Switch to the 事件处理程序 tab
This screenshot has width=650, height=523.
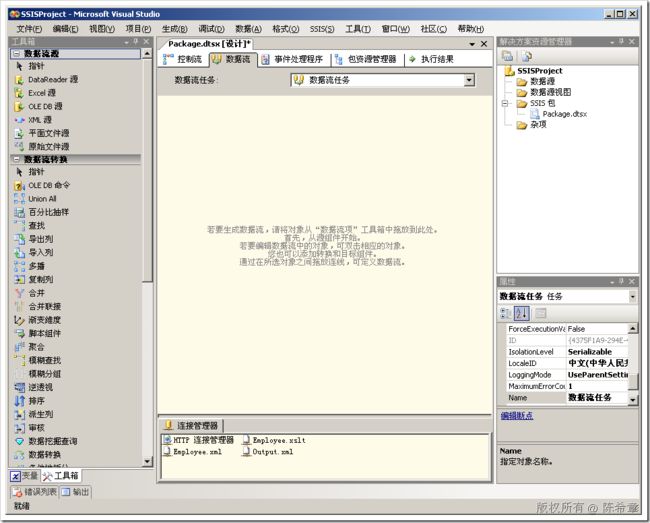[292, 59]
